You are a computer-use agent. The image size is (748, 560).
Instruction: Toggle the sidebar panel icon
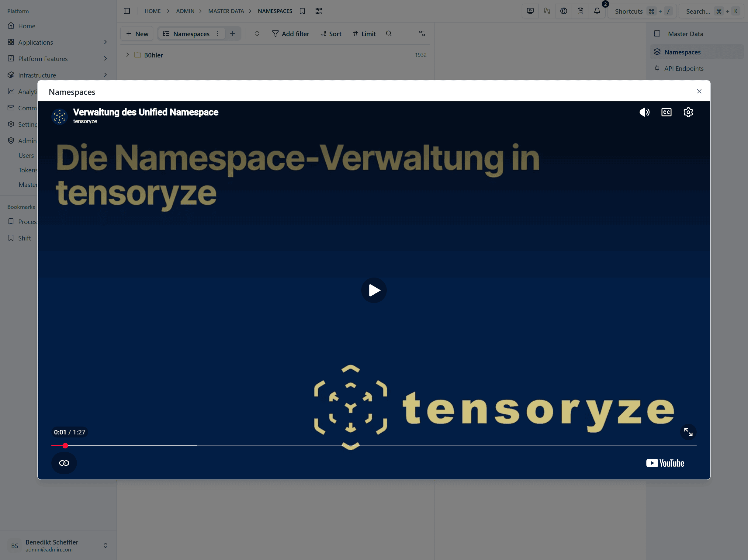pyautogui.click(x=127, y=11)
